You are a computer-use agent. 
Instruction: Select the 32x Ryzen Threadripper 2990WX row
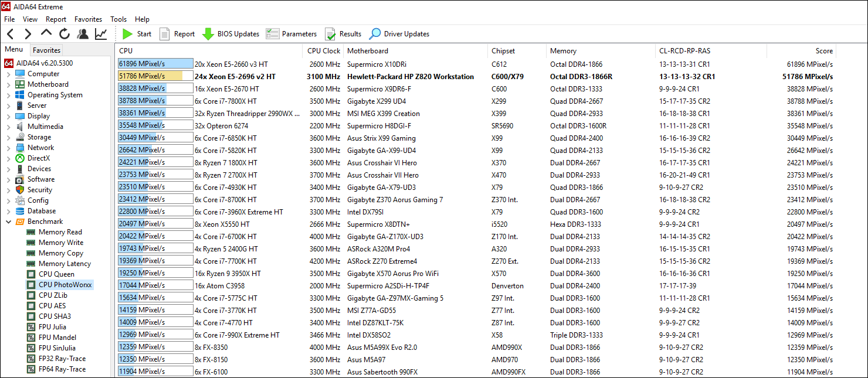tap(475, 114)
